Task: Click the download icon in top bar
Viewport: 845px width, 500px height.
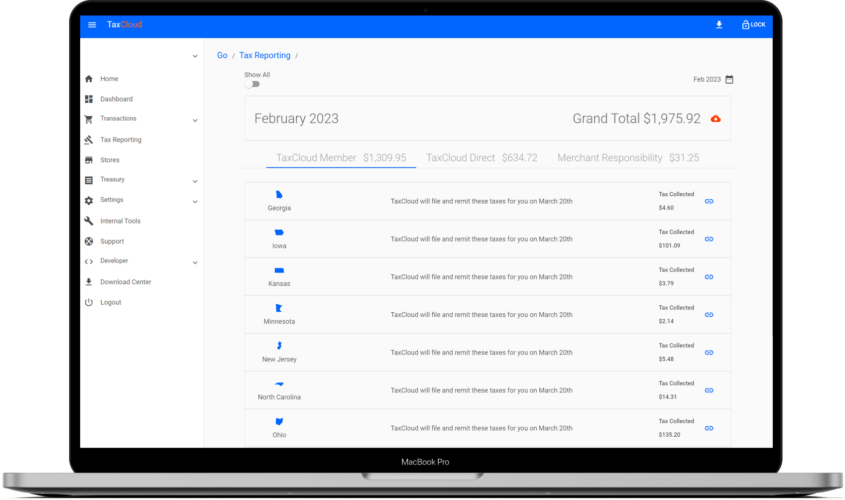Action: 719,25
